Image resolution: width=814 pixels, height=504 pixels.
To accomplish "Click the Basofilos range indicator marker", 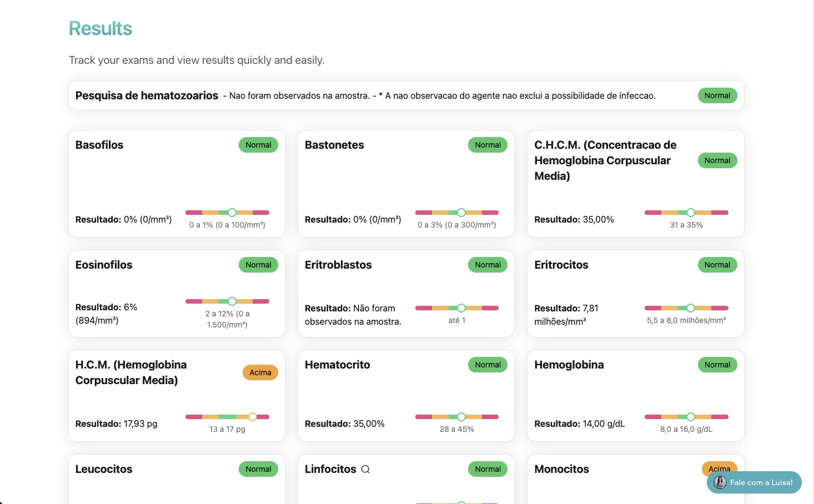I will coord(232,213).
